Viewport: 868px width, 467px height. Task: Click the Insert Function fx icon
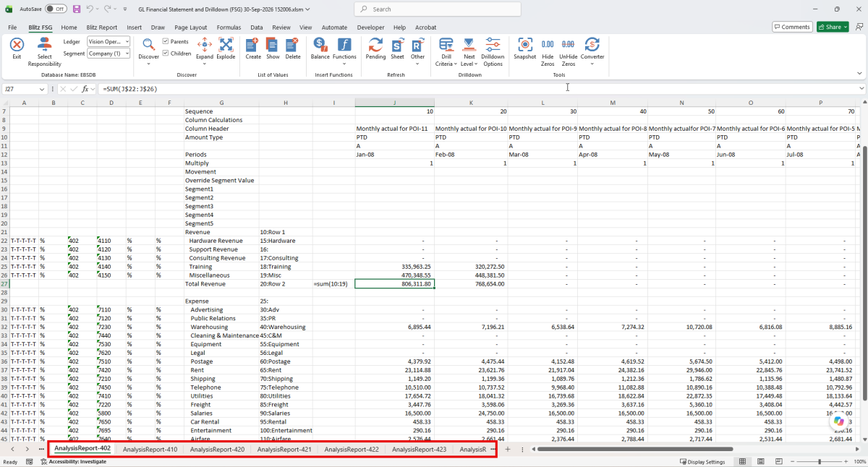(85, 88)
